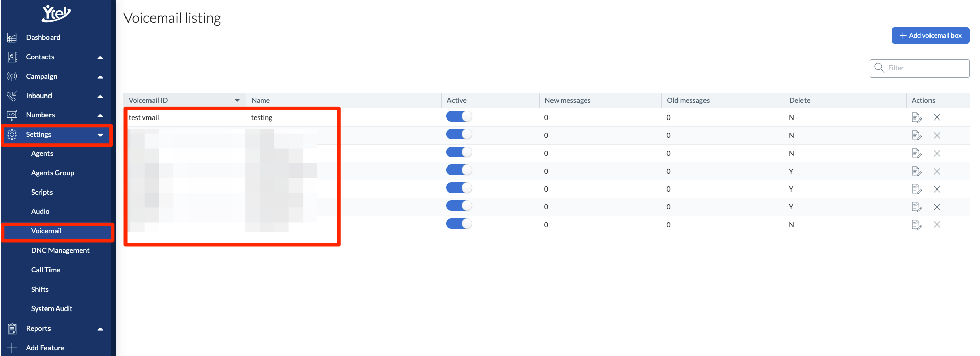Click the Reports clipboard icon

click(x=12, y=328)
